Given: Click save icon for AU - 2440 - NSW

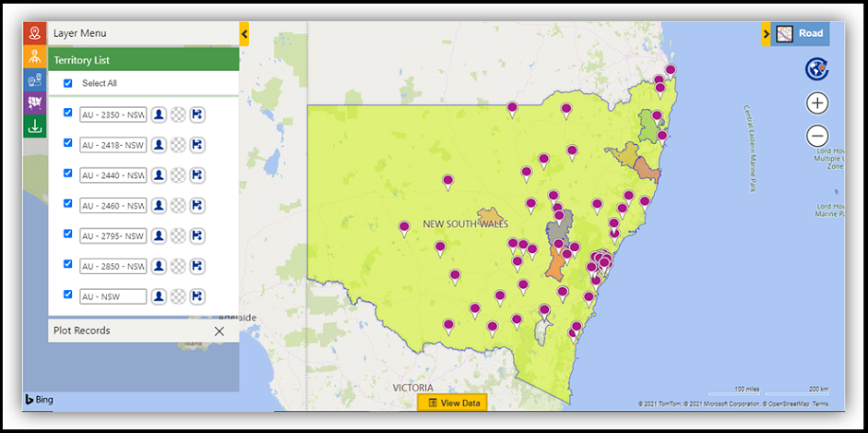Looking at the screenshot, I should [197, 174].
